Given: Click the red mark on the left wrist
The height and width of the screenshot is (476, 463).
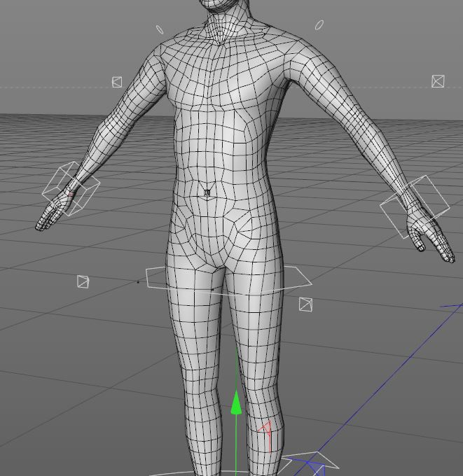Looking at the screenshot, I should click(71, 195).
